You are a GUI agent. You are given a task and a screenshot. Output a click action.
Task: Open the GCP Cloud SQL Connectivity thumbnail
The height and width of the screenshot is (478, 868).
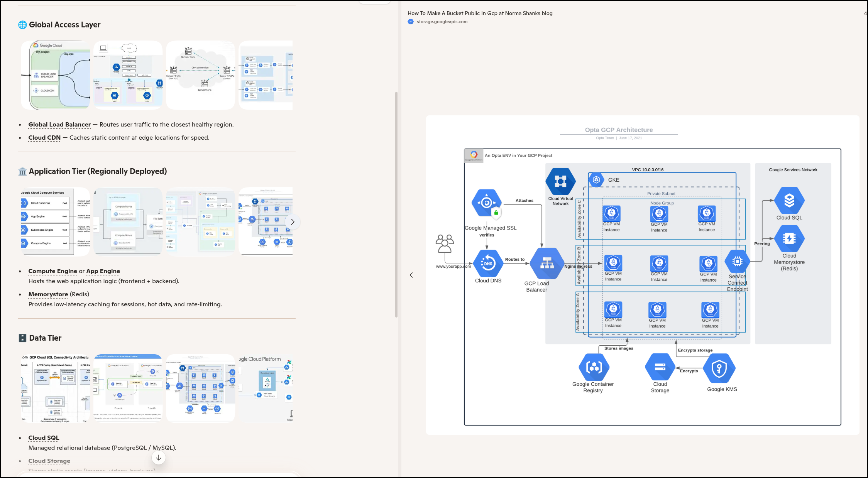(56, 388)
